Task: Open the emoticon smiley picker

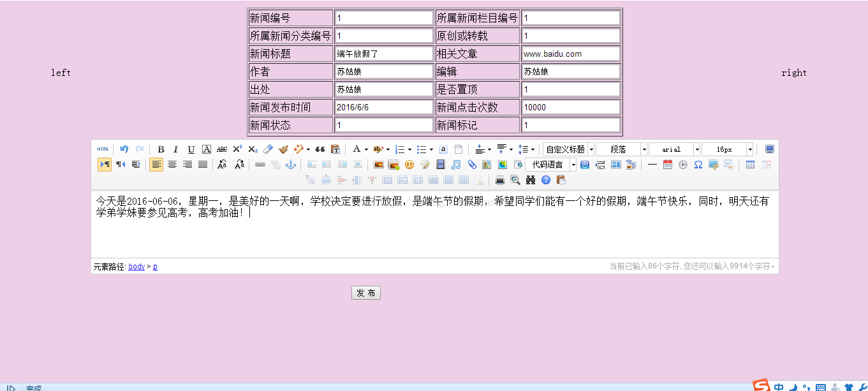Action: (x=409, y=165)
